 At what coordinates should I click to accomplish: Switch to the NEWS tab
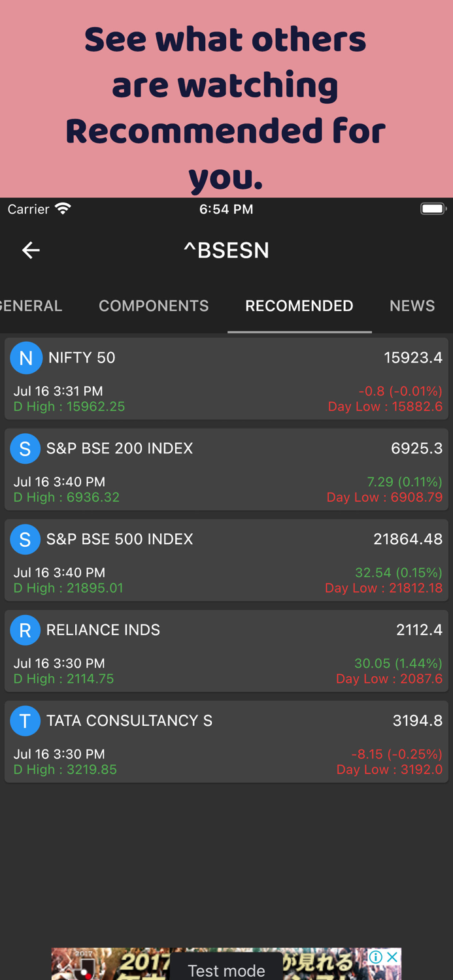click(412, 306)
